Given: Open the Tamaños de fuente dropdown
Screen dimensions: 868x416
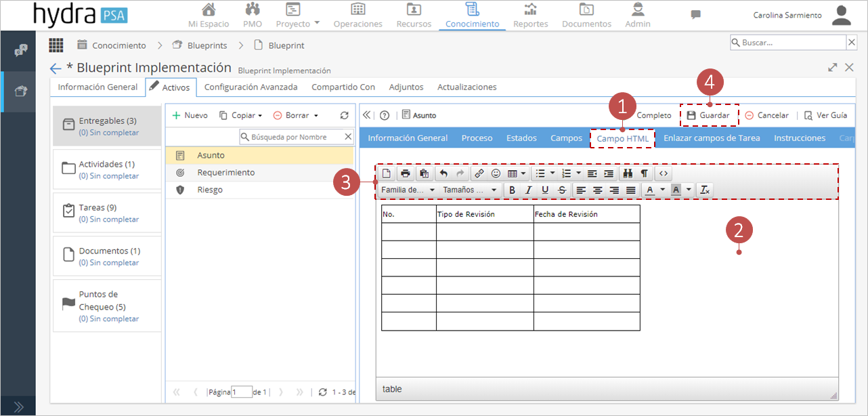Looking at the screenshot, I should pyautogui.click(x=470, y=190).
